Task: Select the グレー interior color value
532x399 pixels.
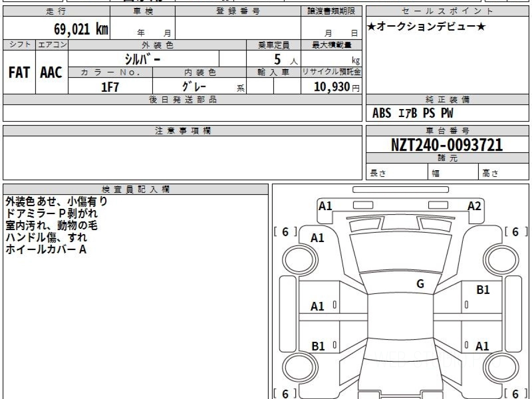Action: pyautogui.click(x=195, y=86)
